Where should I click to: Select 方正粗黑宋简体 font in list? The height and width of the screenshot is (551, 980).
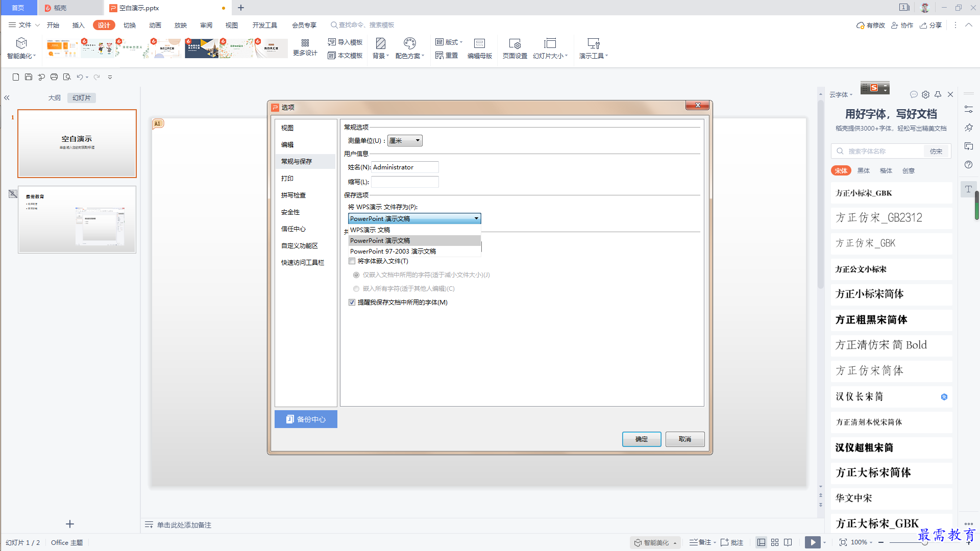891,320
